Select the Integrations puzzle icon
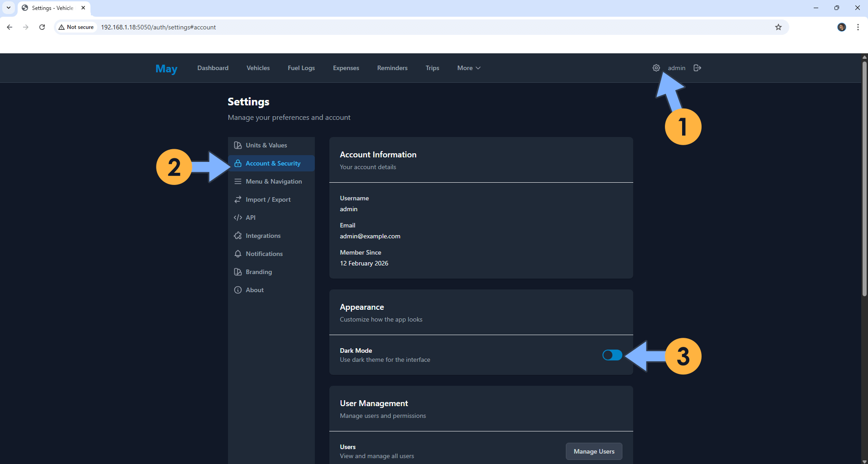Image resolution: width=868 pixels, height=464 pixels. (x=237, y=236)
